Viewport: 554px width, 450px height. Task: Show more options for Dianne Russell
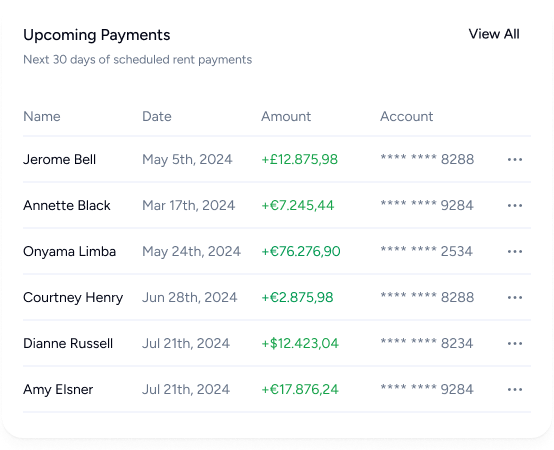pyautogui.click(x=515, y=343)
